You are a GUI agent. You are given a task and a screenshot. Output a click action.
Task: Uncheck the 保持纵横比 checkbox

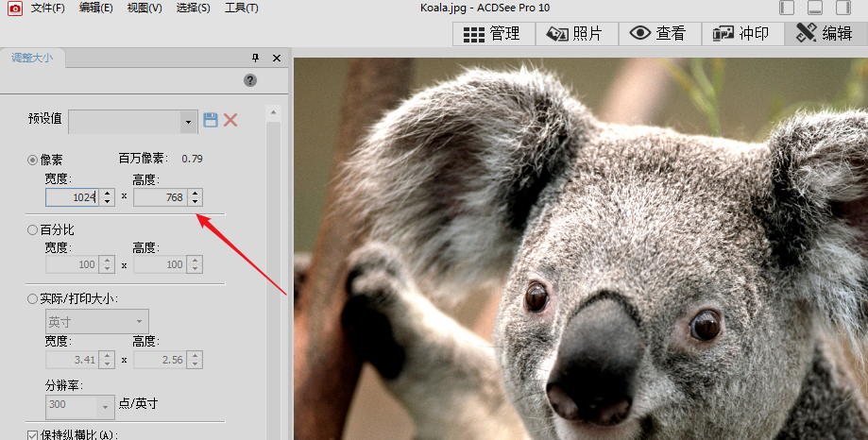tap(33, 434)
